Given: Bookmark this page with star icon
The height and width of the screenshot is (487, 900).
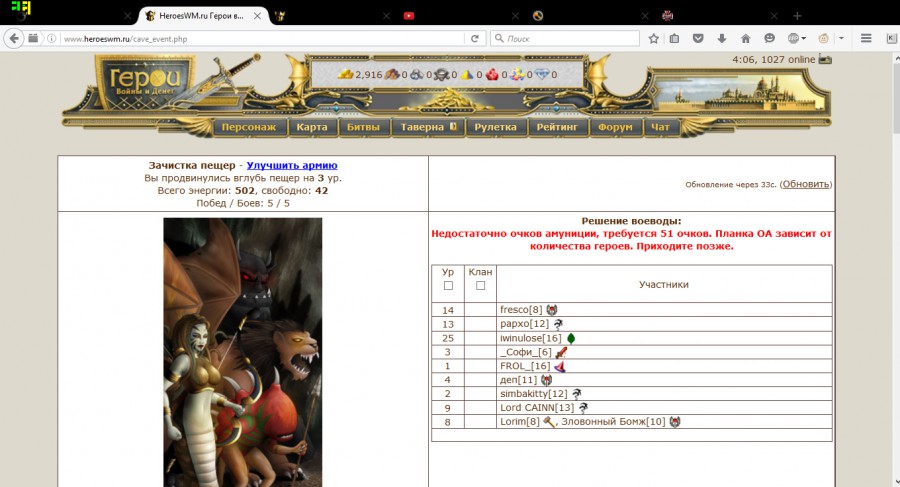Looking at the screenshot, I should 653,38.
